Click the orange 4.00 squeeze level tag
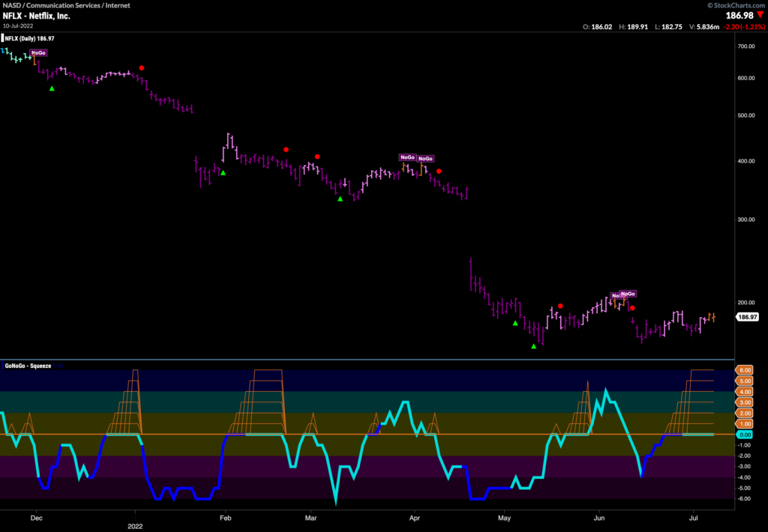 [744, 392]
